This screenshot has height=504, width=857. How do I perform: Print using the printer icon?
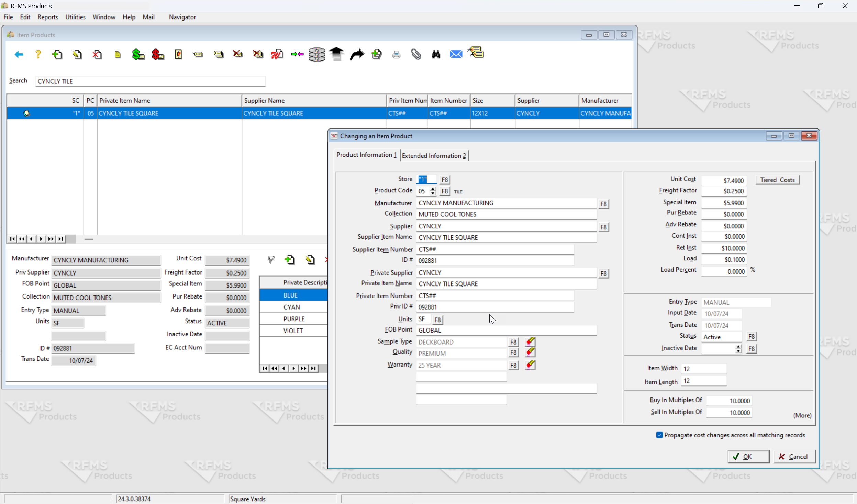tap(396, 54)
